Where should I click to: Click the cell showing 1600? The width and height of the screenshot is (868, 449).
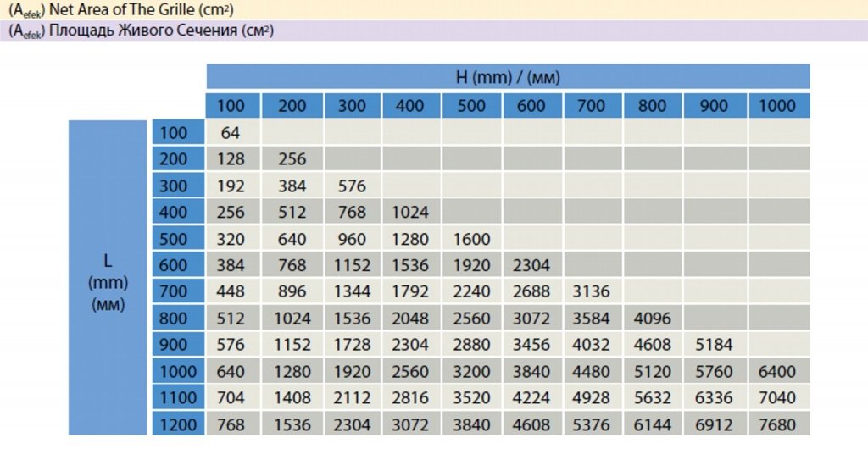pyautogui.click(x=471, y=239)
